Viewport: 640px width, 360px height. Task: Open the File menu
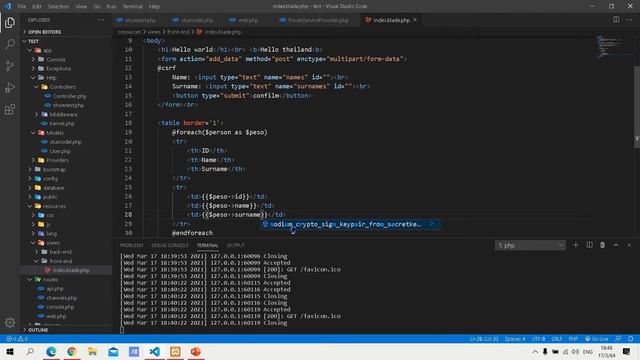22,7
